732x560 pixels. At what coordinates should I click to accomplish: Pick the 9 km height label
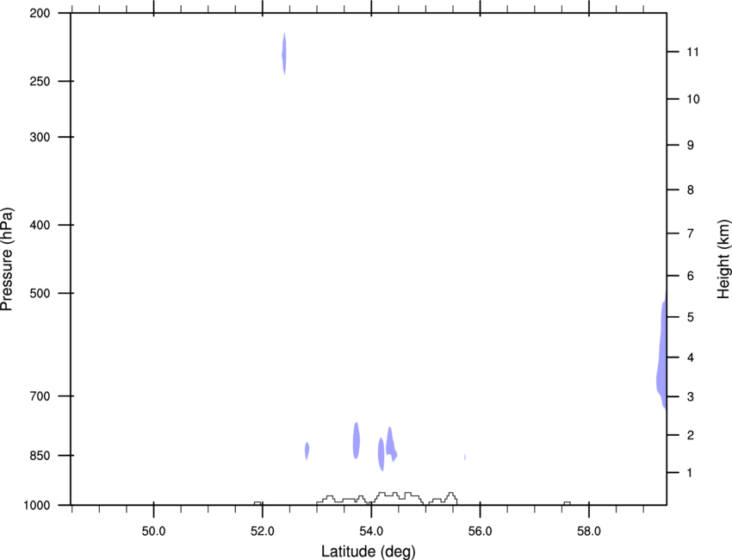(x=691, y=146)
